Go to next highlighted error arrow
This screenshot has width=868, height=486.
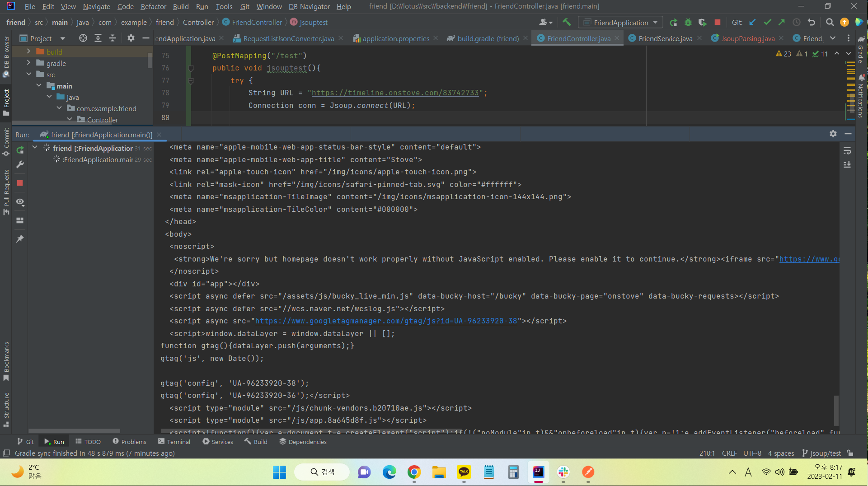point(849,53)
